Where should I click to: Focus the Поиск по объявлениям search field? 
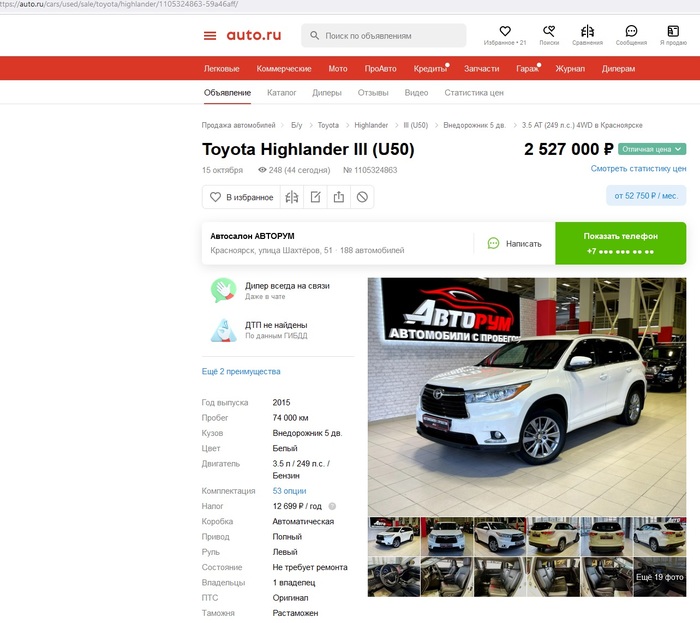tap(384, 36)
